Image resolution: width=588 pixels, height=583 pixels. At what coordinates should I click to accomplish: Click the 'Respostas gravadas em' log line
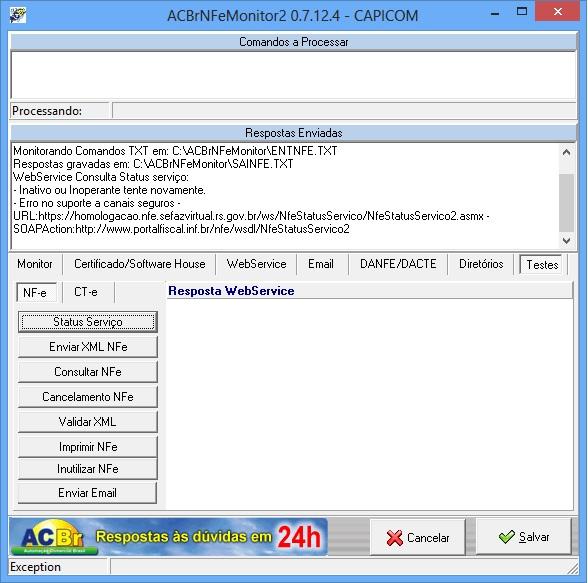153,164
